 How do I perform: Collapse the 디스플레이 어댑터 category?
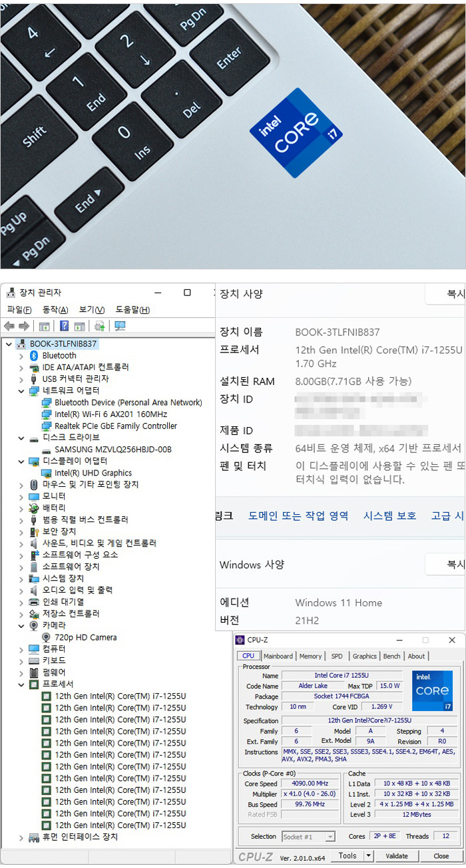(21, 461)
